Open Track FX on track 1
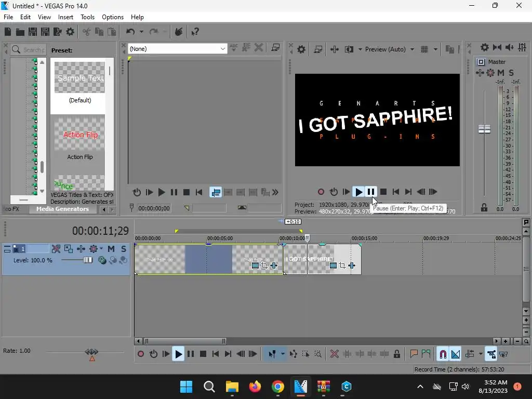Viewport: 532px width, 399px height. coord(81,249)
